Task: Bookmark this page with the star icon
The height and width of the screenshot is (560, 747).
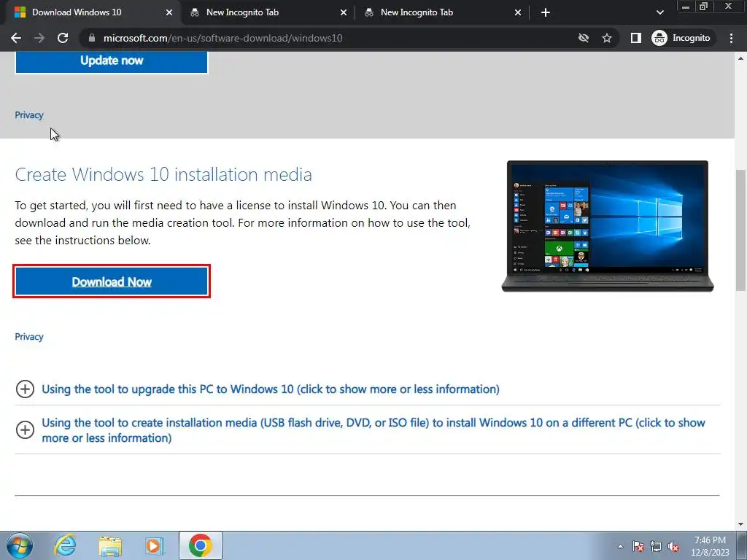Action: [606, 38]
